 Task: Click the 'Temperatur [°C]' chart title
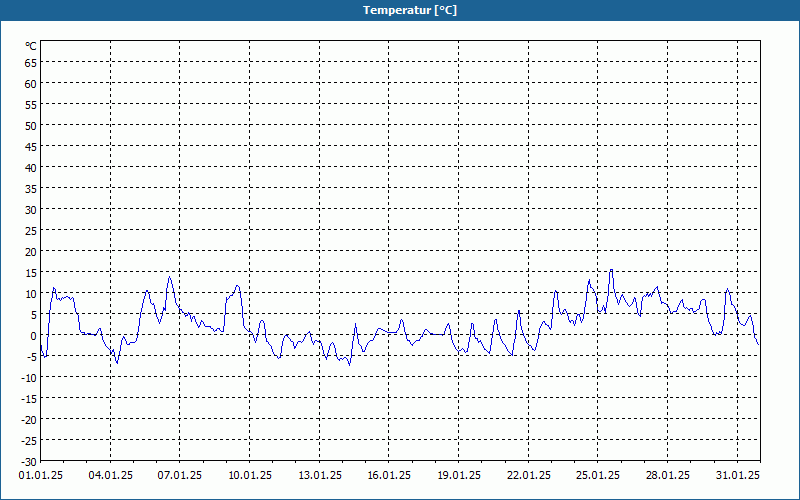pyautogui.click(x=410, y=10)
